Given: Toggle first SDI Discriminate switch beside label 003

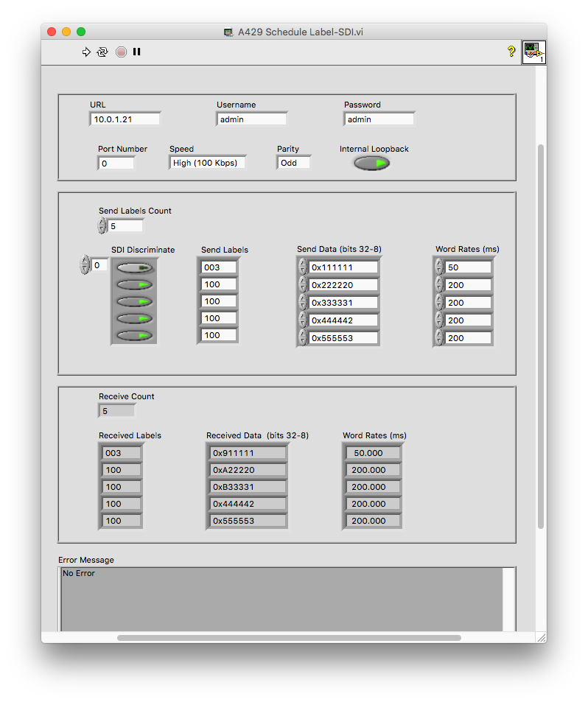Looking at the screenshot, I should (135, 267).
